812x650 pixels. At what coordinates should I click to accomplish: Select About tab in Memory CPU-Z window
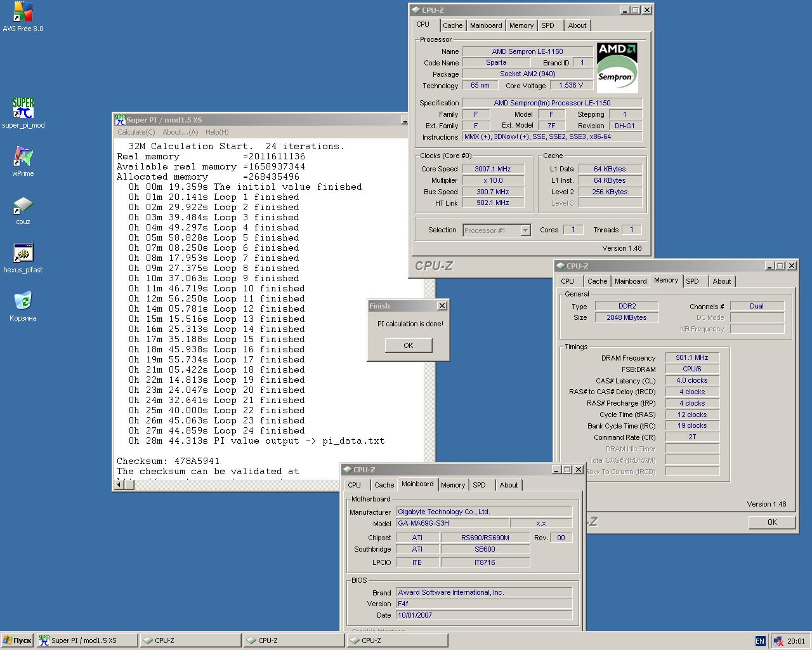[x=722, y=281]
